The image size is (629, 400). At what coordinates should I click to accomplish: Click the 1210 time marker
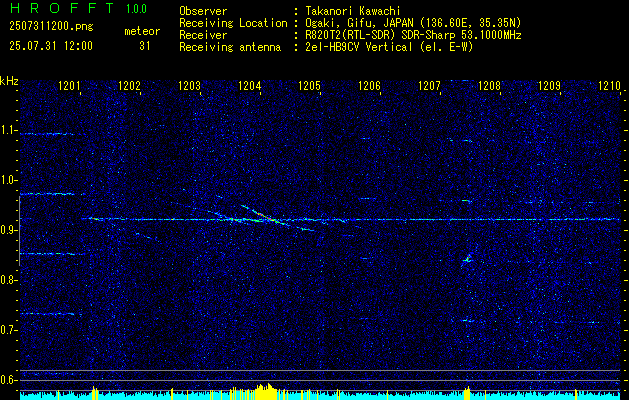[609, 86]
